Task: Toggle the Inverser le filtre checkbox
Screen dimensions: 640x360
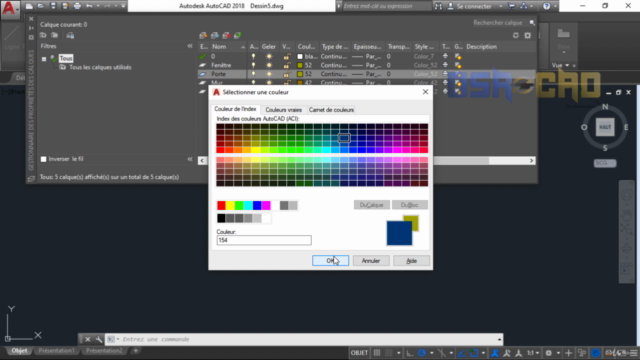Action: point(44,159)
